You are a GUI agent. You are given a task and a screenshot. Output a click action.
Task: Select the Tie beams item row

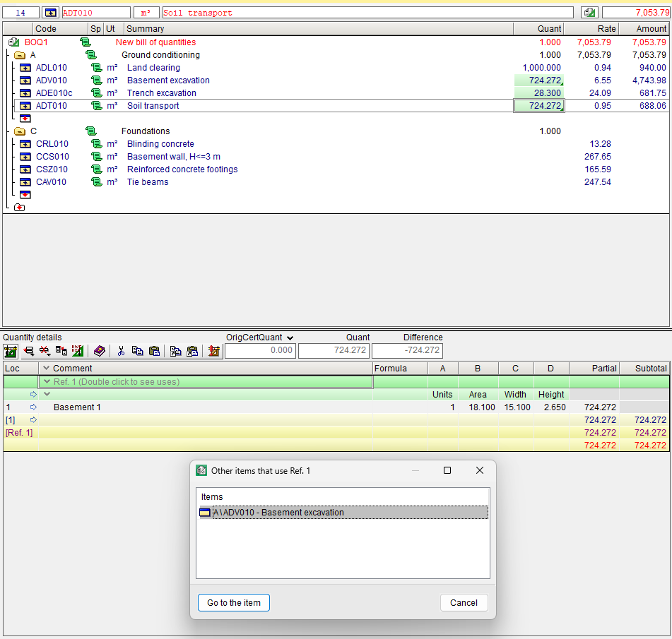pos(341,182)
